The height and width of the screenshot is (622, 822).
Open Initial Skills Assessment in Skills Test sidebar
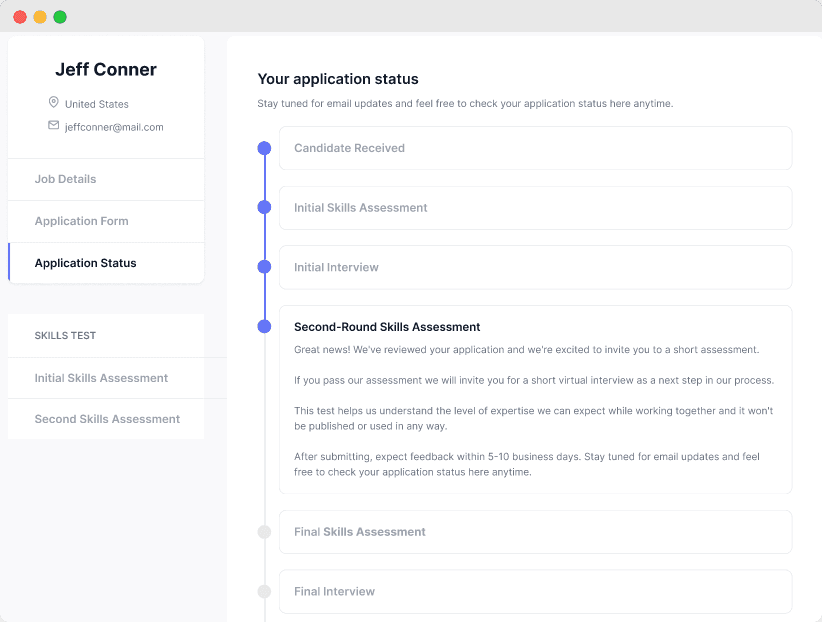pos(106,378)
